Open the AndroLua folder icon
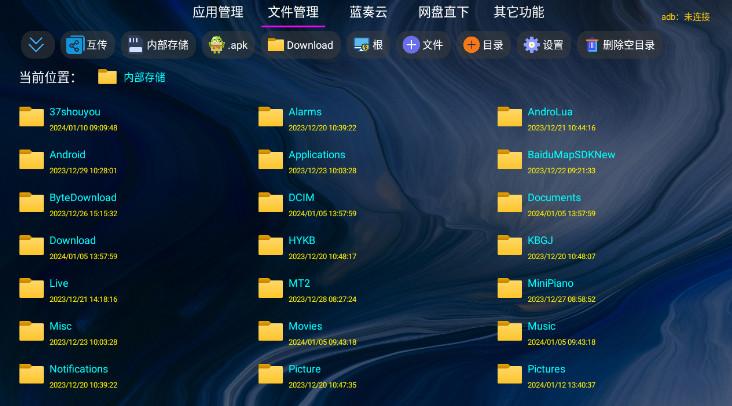The height and width of the screenshot is (406, 732). [510, 117]
